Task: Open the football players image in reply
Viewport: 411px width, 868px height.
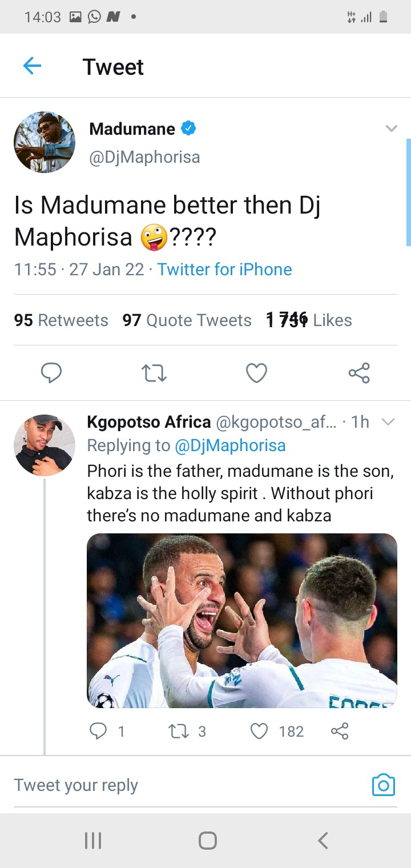Action: [x=242, y=621]
